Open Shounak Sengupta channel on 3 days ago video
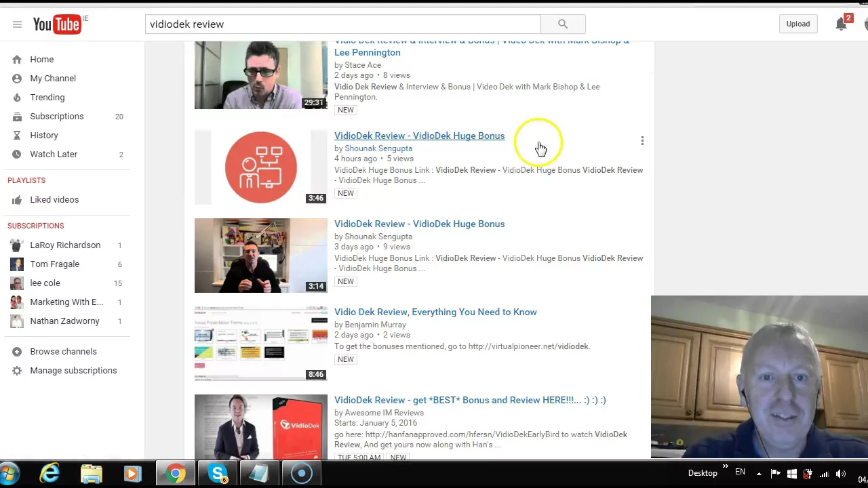The image size is (868, 488). click(x=378, y=237)
